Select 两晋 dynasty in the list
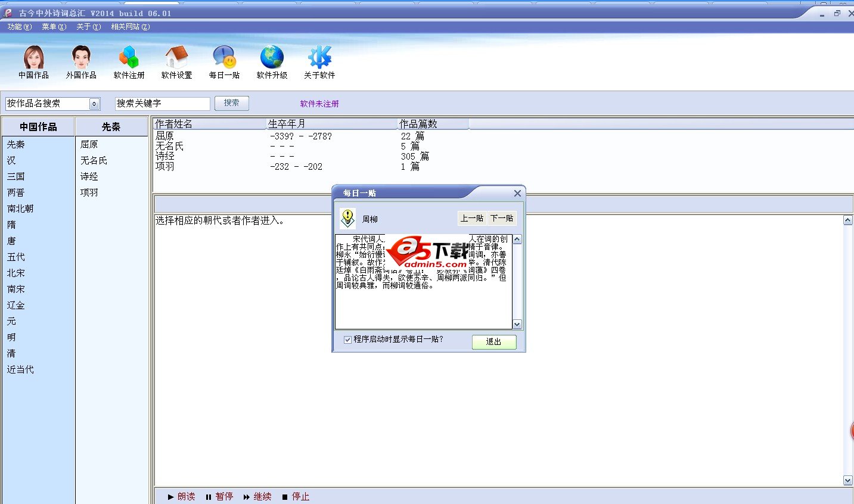854x504 pixels. pyautogui.click(x=16, y=192)
